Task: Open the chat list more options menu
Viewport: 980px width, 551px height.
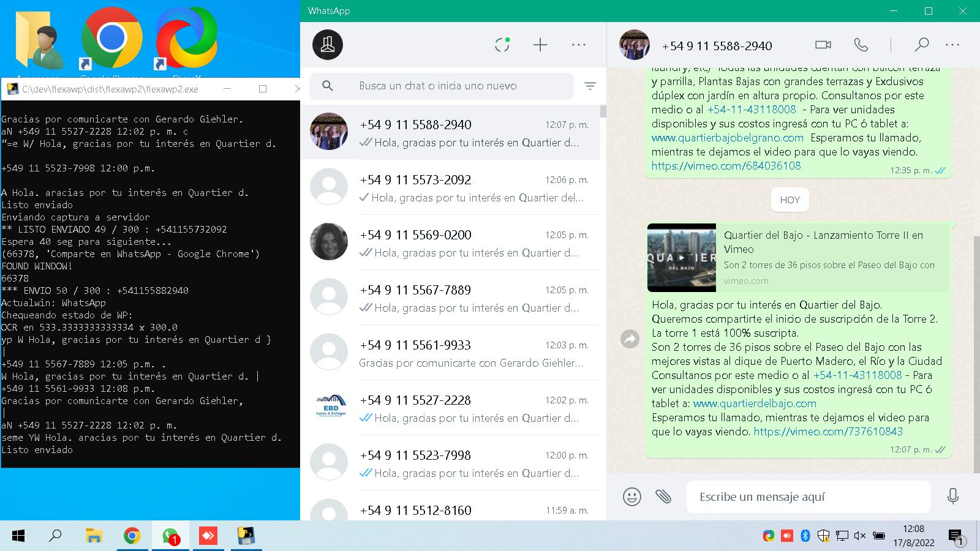Action: pyautogui.click(x=579, y=45)
